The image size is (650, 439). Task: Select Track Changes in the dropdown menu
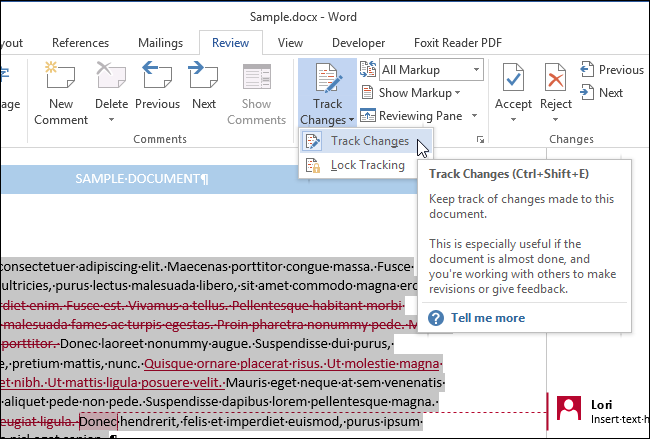[x=366, y=141]
